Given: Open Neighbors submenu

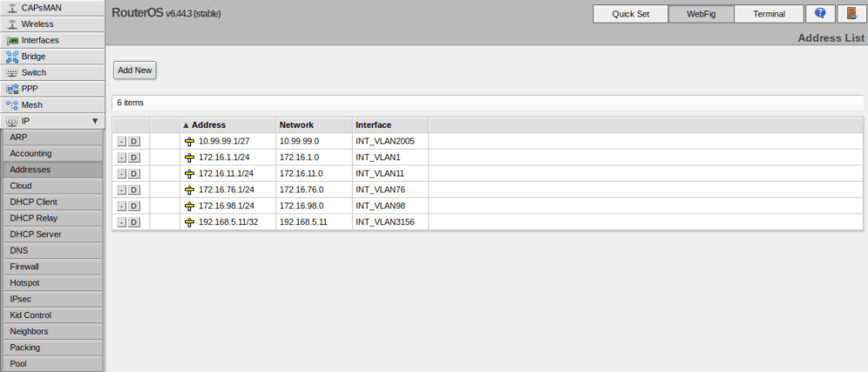Looking at the screenshot, I should coord(52,331).
